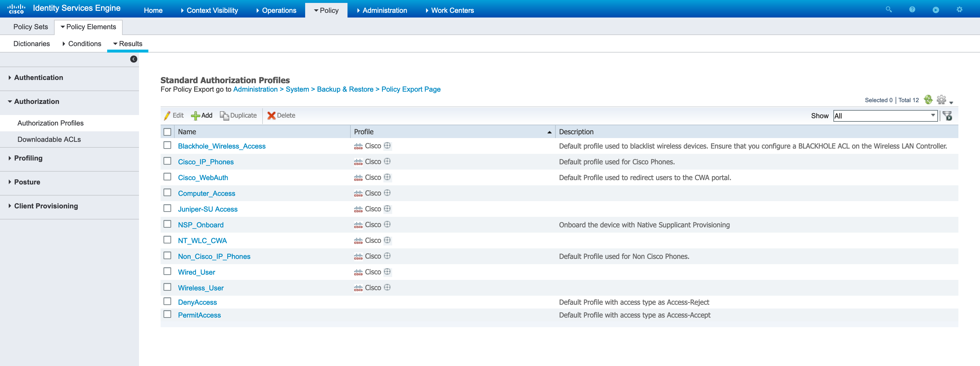Expand the Posture sidebar section

tap(24, 182)
